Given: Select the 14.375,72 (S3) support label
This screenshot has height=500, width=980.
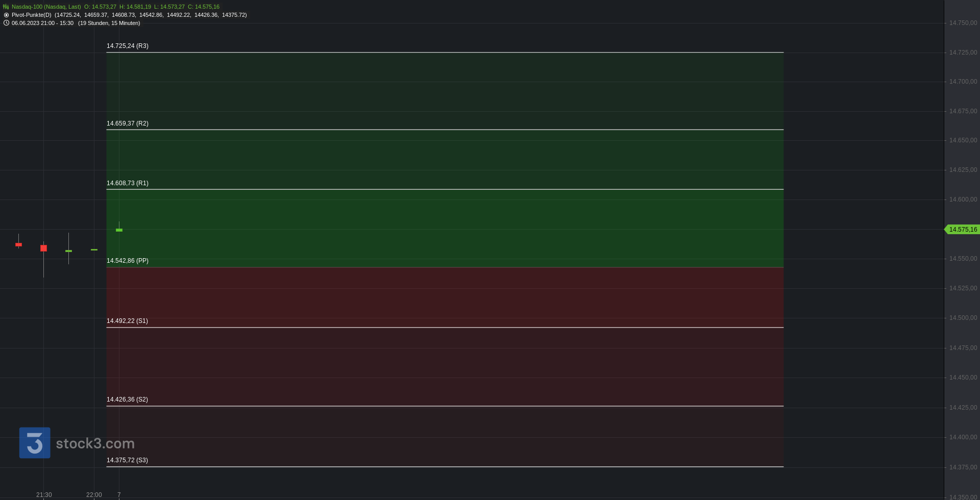Looking at the screenshot, I should (127, 460).
